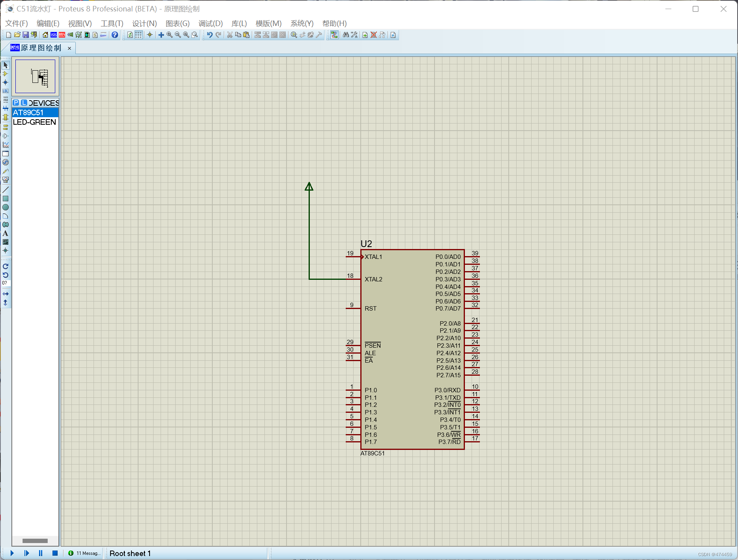This screenshot has width=738, height=560.
Task: Select the Generator Mode tool
Action: tap(6, 162)
